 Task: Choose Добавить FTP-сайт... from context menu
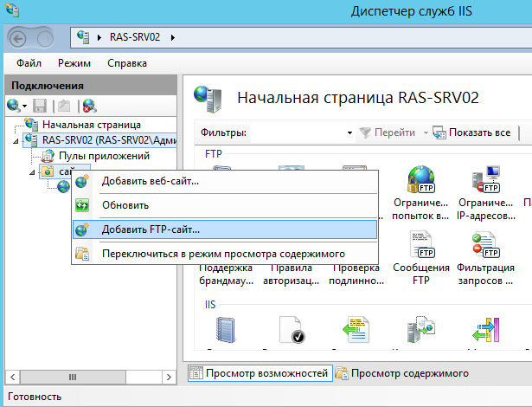(225, 229)
